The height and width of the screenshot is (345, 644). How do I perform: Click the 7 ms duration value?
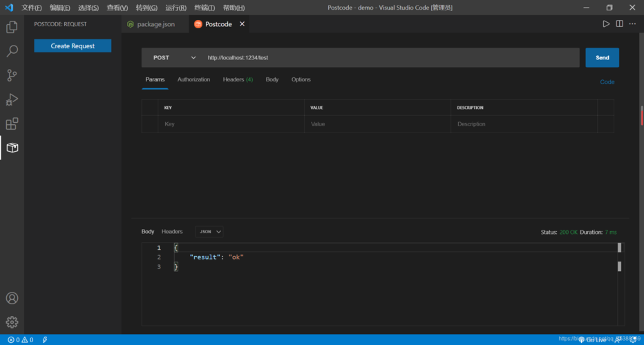click(611, 233)
